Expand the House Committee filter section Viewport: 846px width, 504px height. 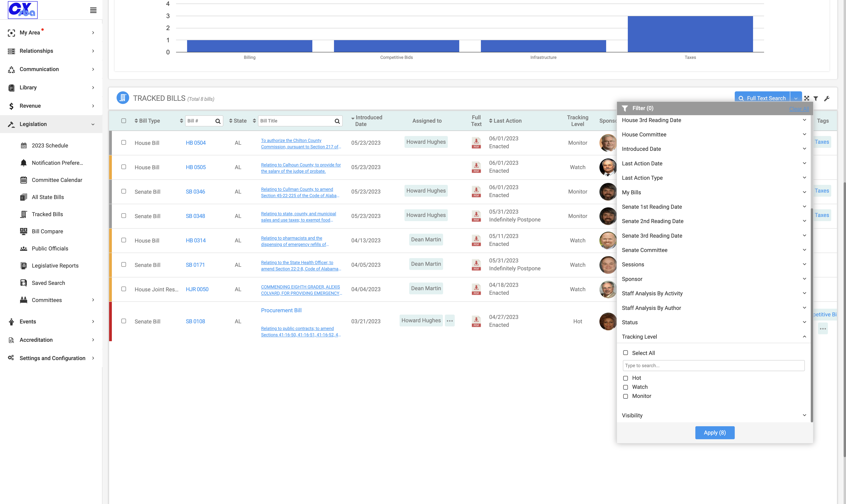(713, 134)
